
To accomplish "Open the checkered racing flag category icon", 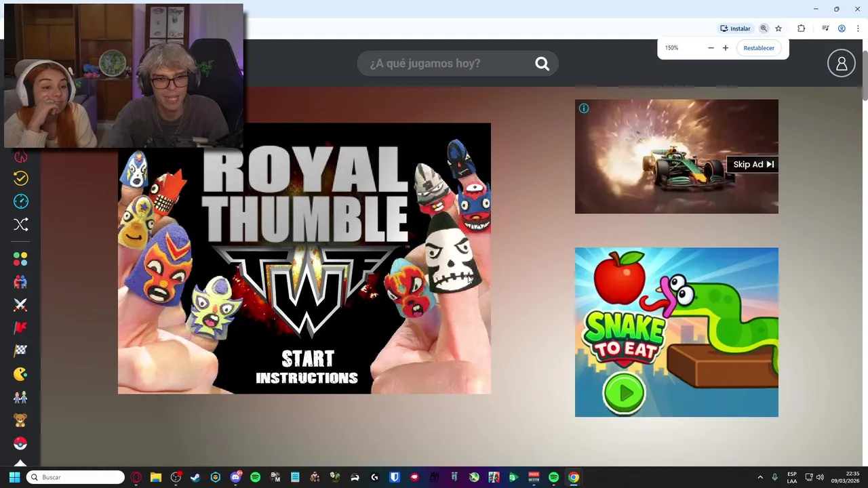I will (20, 351).
